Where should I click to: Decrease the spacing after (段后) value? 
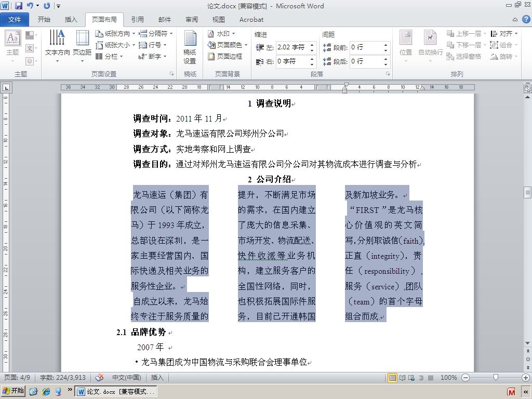point(385,64)
